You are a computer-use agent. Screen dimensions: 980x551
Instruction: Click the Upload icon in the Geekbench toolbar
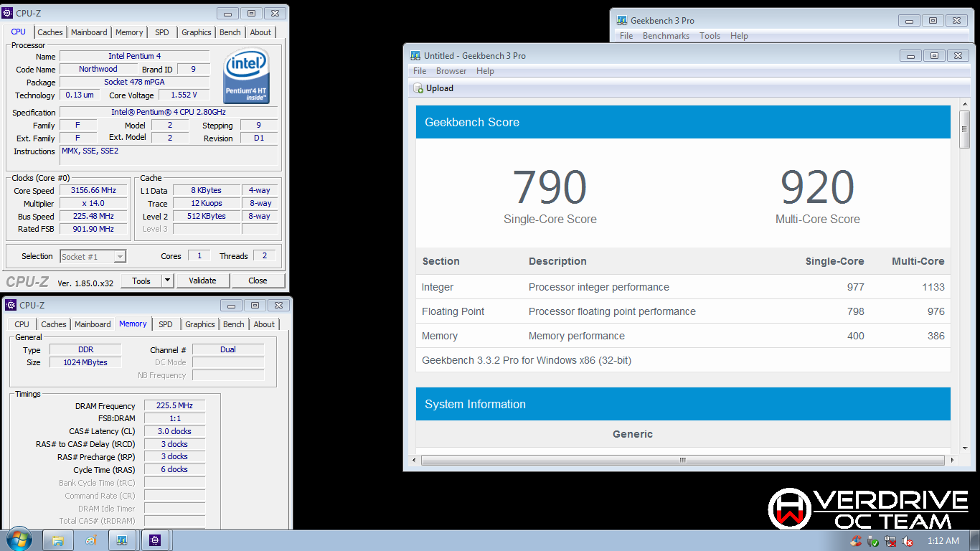point(418,88)
